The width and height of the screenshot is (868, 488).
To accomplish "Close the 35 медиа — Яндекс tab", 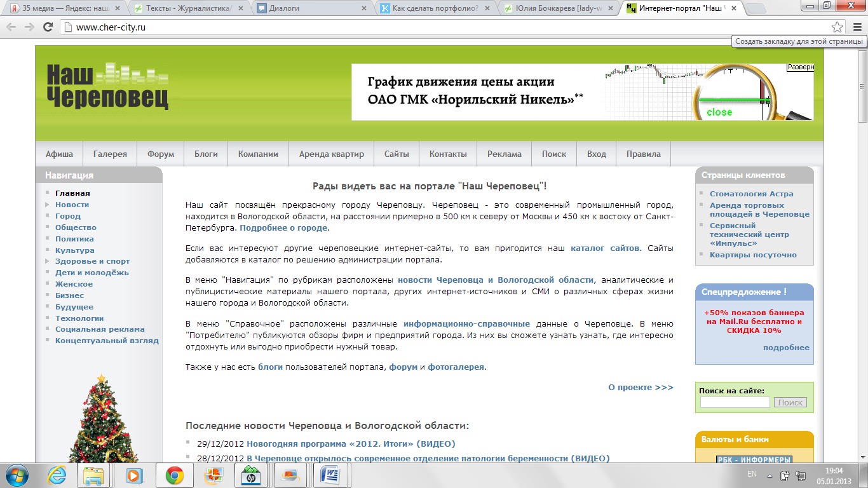I will click(116, 8).
